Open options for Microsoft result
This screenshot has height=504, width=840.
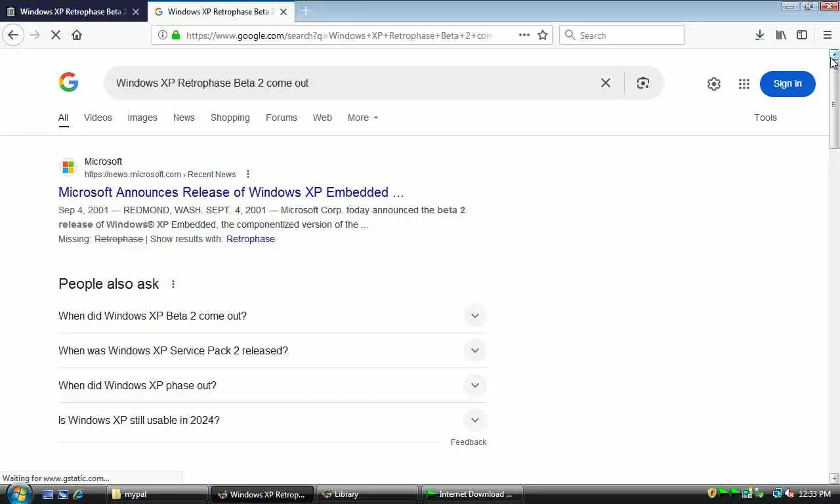[x=248, y=174]
